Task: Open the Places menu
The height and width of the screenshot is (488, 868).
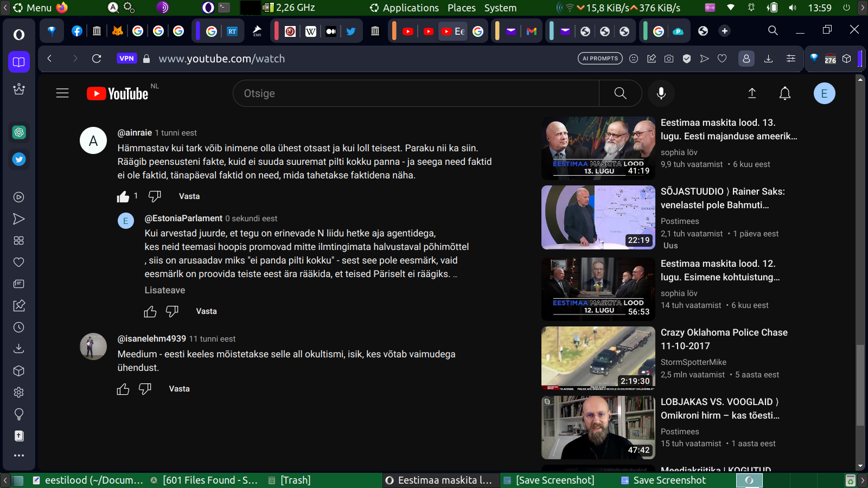Action: tap(462, 8)
